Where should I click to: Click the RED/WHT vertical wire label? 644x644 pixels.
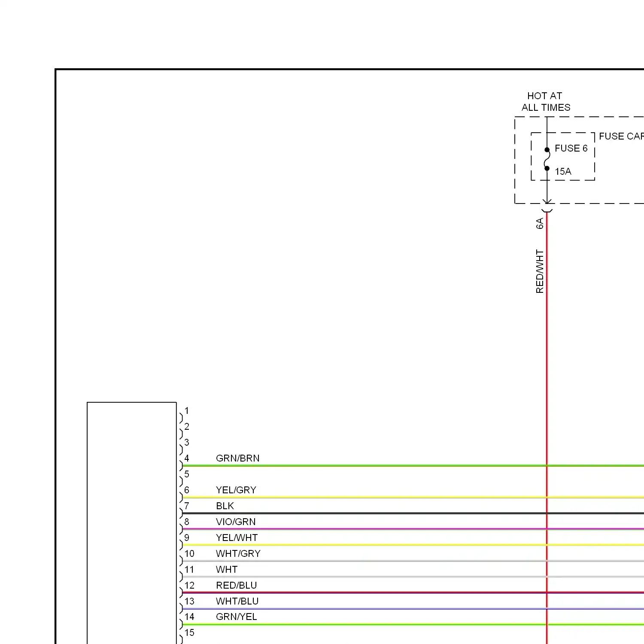pos(540,271)
